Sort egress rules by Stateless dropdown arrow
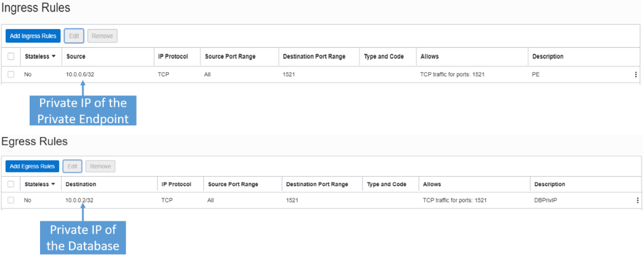The image size is (644, 262). [53, 184]
